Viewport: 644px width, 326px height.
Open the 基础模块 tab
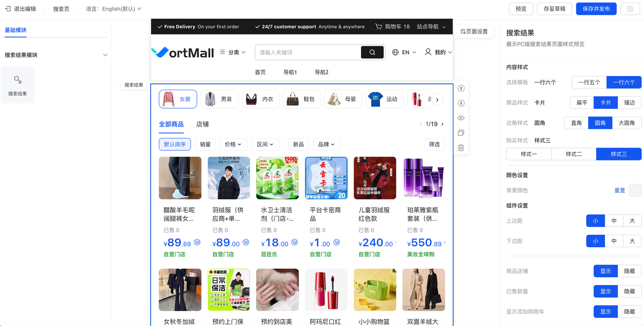(16, 30)
